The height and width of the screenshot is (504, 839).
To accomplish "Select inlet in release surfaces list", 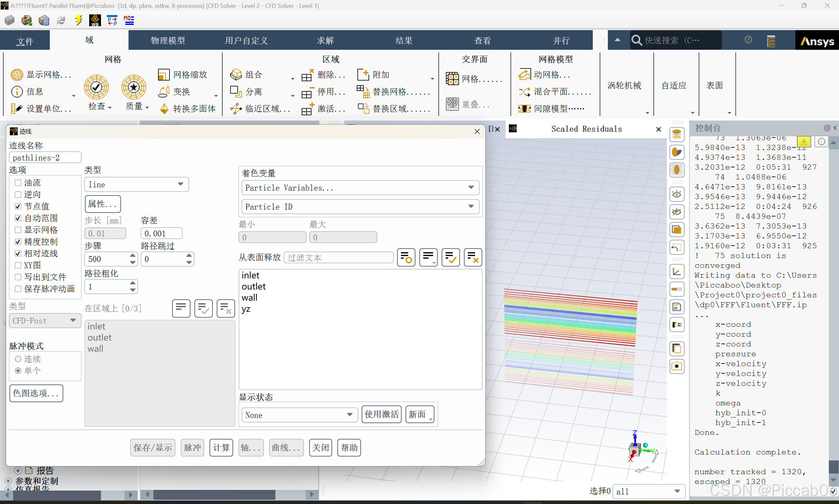I will [250, 275].
